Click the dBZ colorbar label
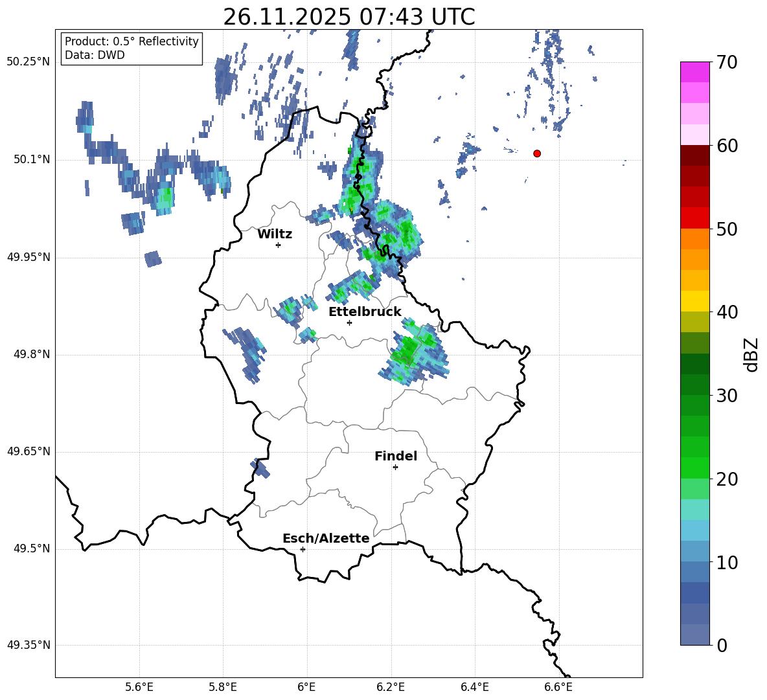 tap(751, 354)
